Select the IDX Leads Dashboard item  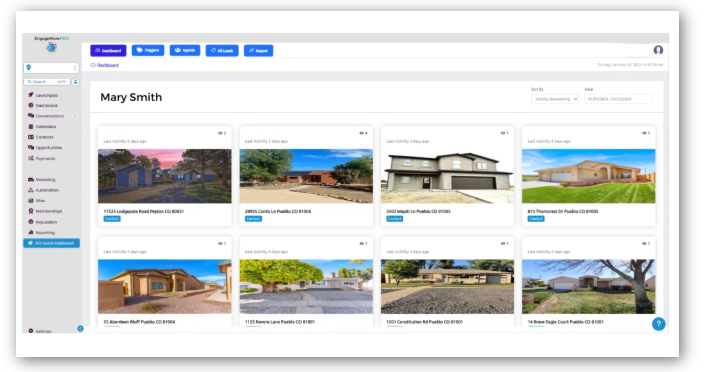pyautogui.click(x=52, y=243)
